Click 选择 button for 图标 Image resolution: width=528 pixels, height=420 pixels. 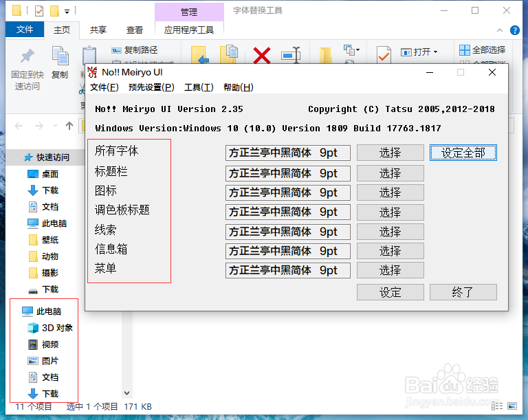point(390,192)
